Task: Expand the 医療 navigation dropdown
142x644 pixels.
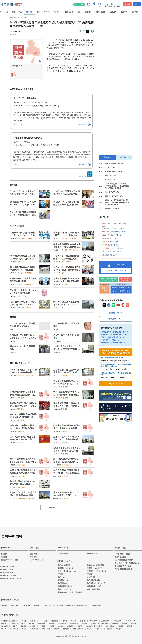Action: [x=80, y=12]
